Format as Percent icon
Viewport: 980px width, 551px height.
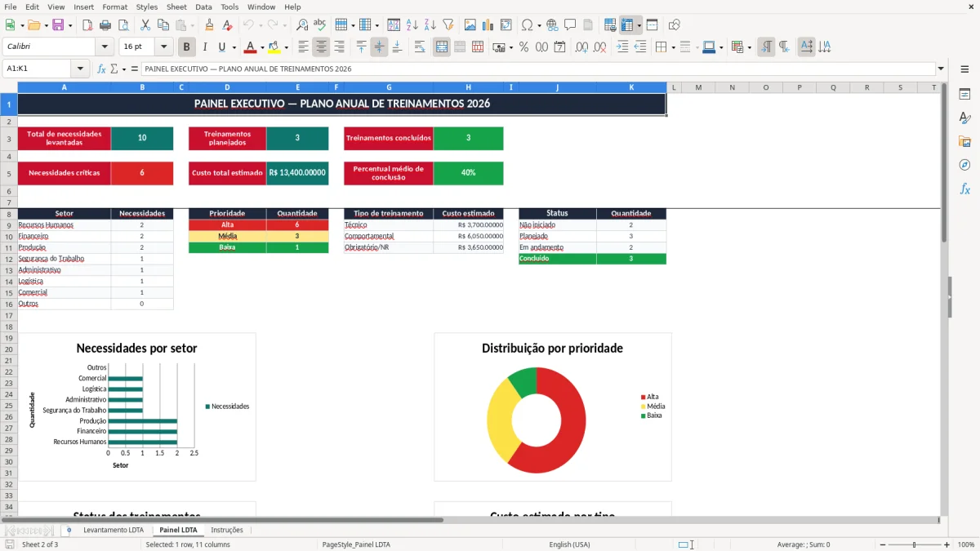pos(524,47)
